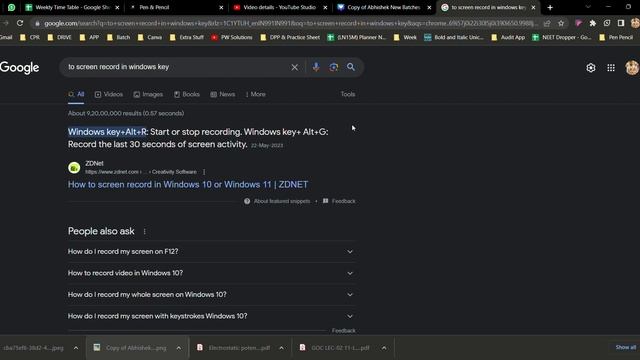This screenshot has width=640, height=360.
Task: Switch to Weekly Time Table Google Sheets tab
Action: tap(72, 7)
